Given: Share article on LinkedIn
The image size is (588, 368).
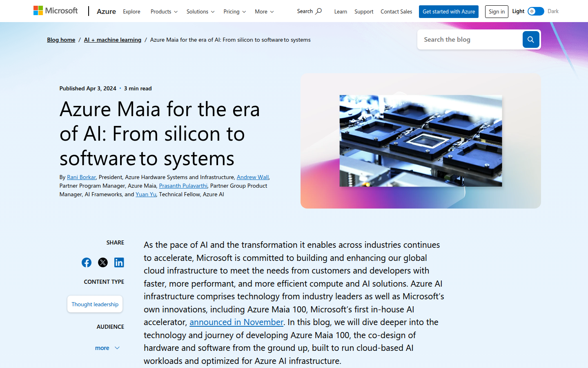Looking at the screenshot, I should pos(119,263).
